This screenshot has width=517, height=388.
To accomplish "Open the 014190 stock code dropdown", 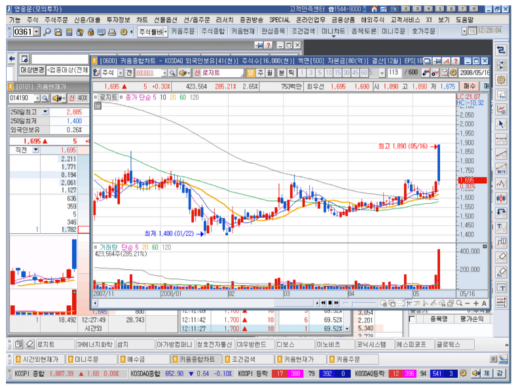I will click(37, 98).
